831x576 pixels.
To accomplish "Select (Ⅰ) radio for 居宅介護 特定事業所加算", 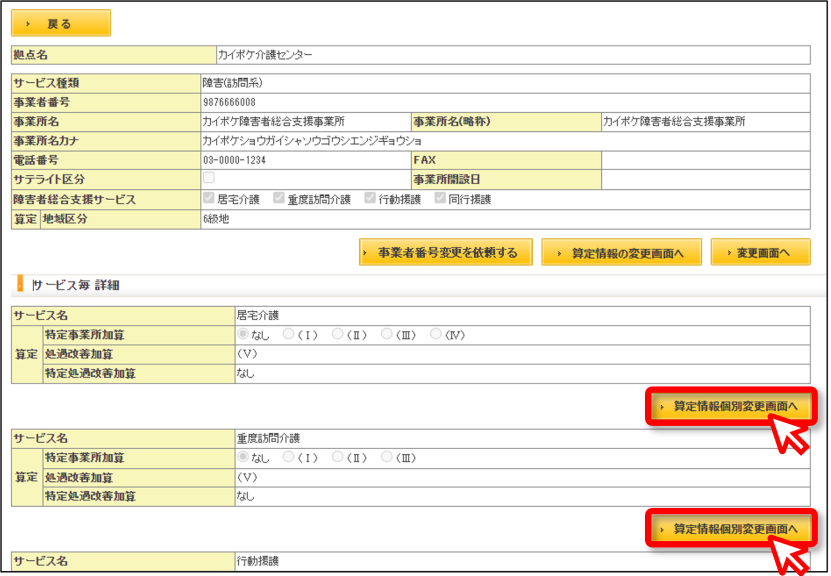I will [x=288, y=334].
